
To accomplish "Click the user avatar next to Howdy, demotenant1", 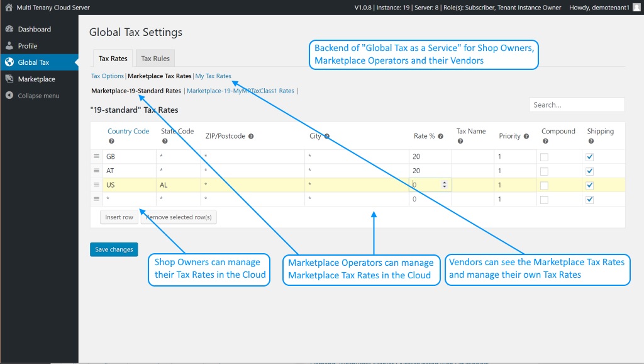I will pos(636,7).
